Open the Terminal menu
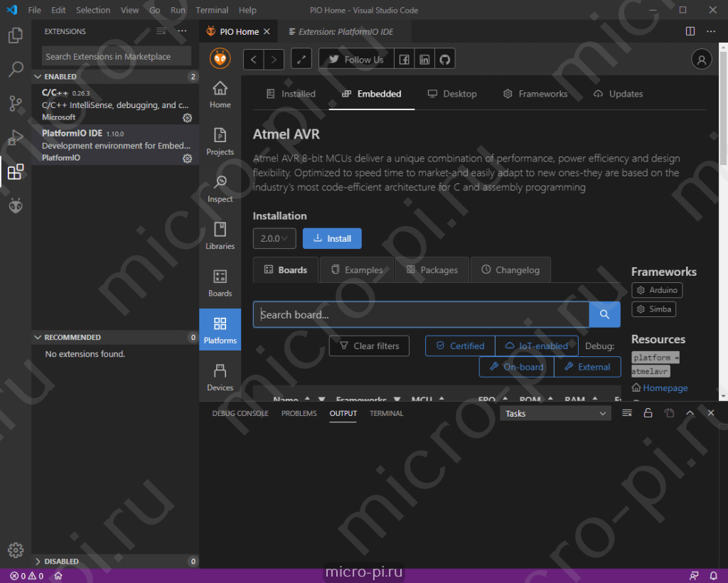728x583 pixels. pos(210,10)
